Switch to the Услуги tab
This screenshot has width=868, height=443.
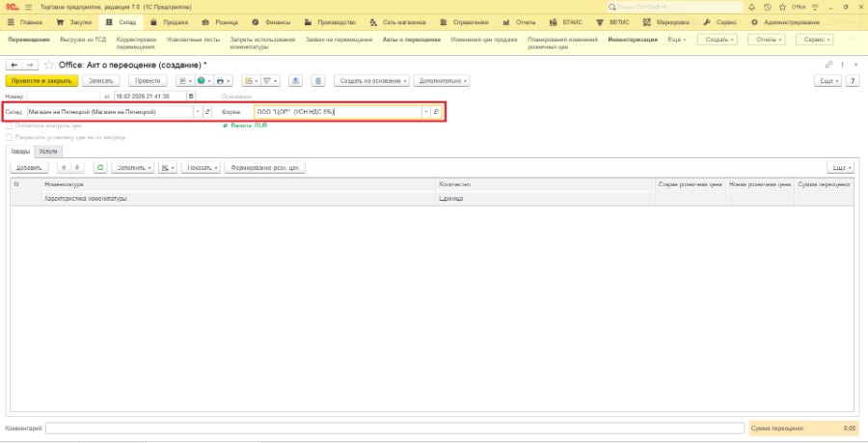pos(48,152)
